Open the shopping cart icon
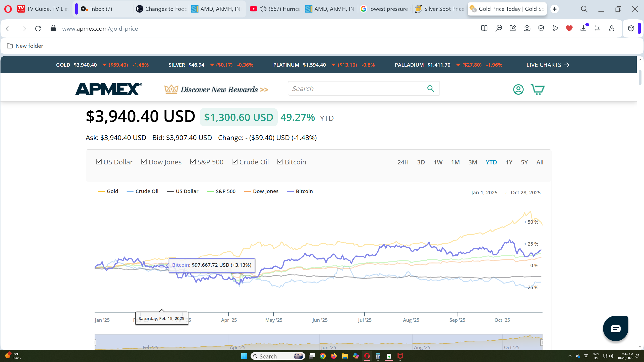 point(537,89)
